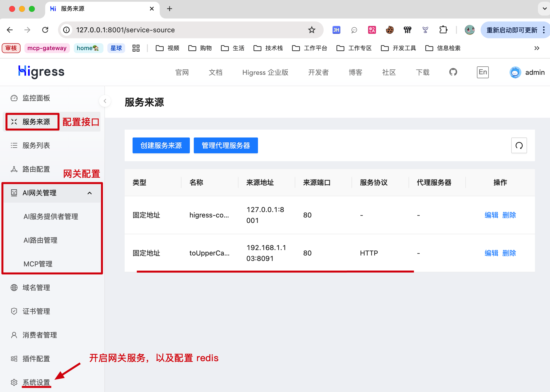Screen dimensions: 550x392
Task: Select MCP管理 in the sidebar
Action: tap(38, 264)
